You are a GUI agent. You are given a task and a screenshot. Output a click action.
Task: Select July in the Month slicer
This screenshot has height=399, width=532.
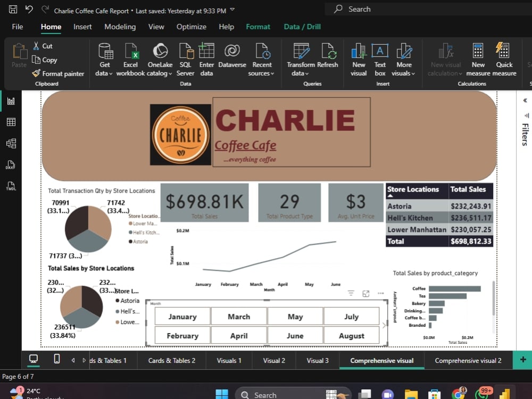pyautogui.click(x=352, y=317)
